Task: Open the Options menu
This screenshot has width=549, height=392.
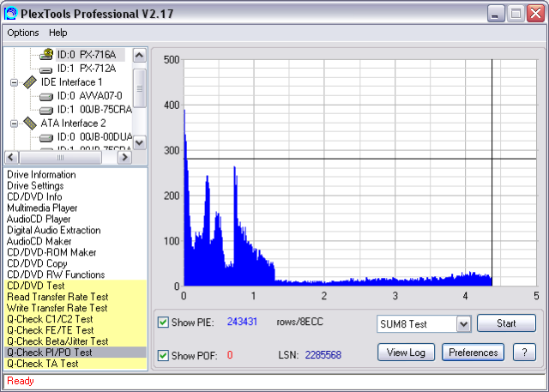Action: click(x=23, y=33)
